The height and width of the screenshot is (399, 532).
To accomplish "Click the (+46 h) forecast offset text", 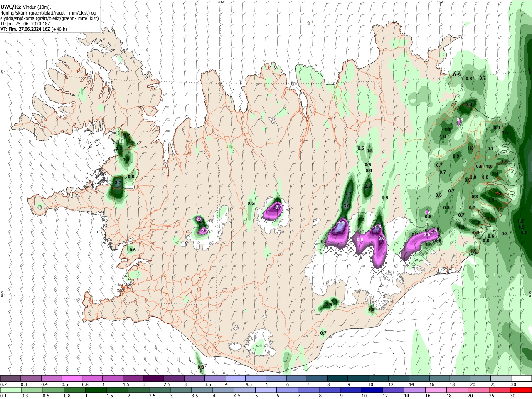I will tap(59, 29).
